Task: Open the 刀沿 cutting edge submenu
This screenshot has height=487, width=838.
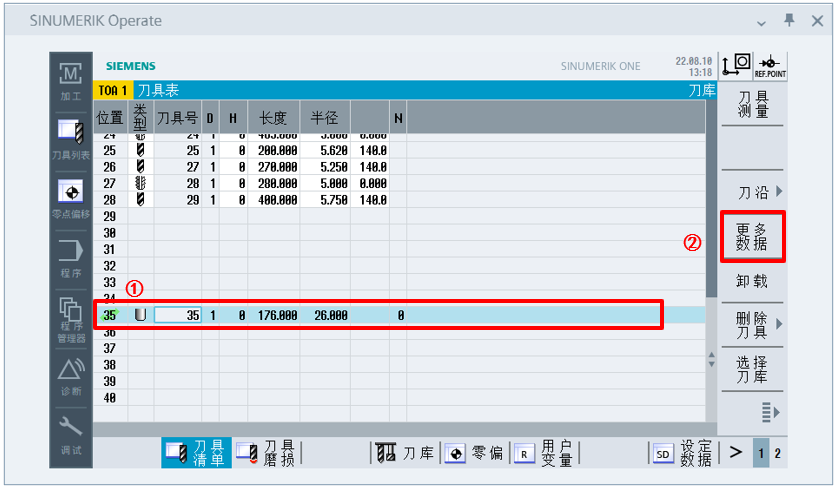Action: (x=752, y=192)
